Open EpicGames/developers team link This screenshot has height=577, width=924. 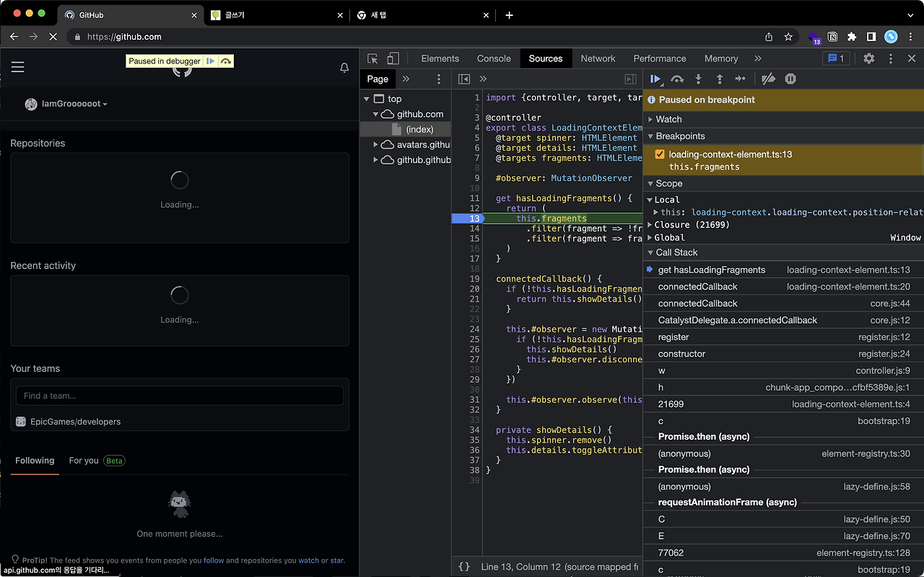(x=75, y=422)
